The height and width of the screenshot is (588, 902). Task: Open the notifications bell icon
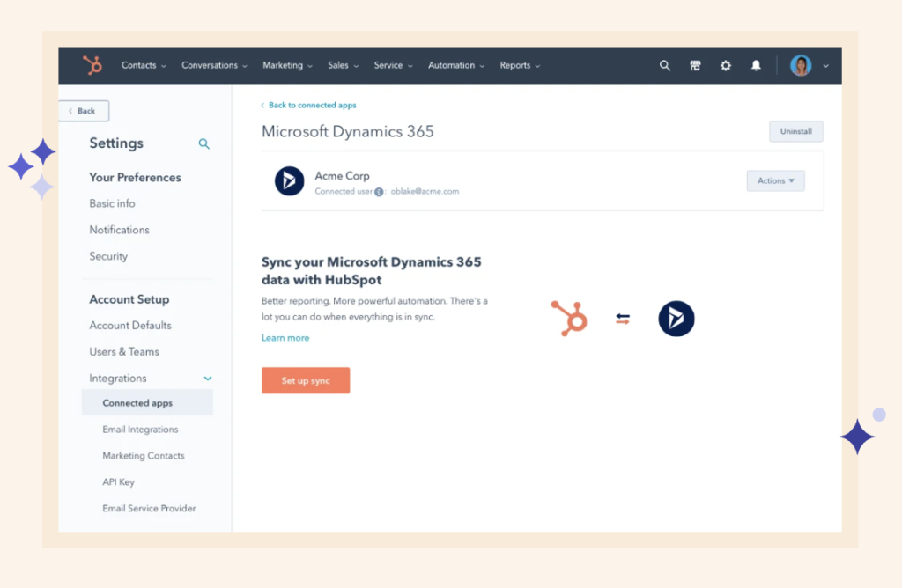click(756, 65)
